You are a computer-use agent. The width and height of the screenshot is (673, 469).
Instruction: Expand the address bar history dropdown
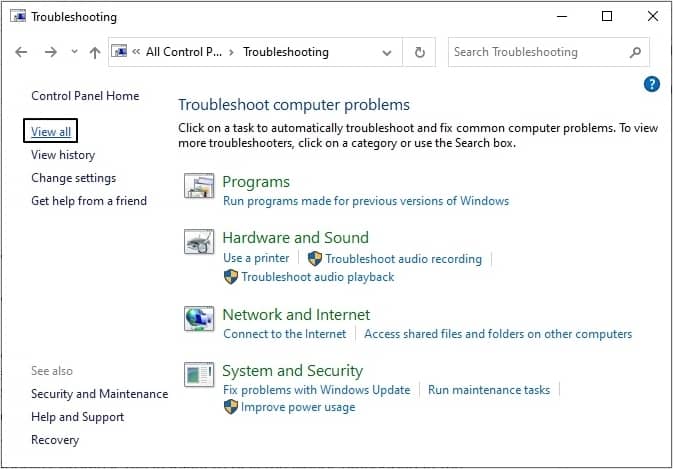(x=387, y=53)
